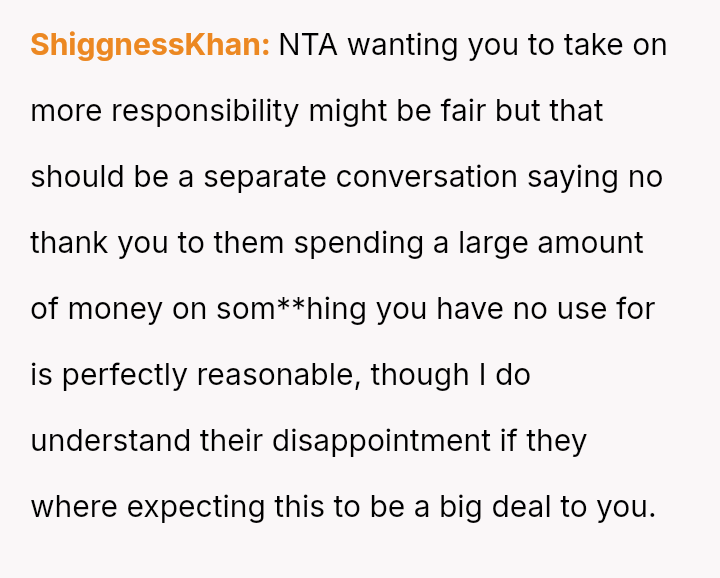The image size is (720, 578).
Task: Open the ShiggnessKhan username link
Action: click(x=150, y=45)
